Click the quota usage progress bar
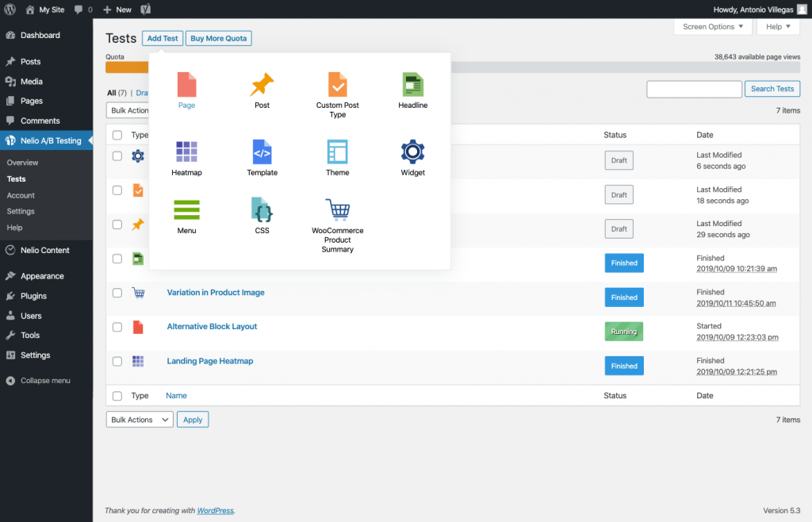 pyautogui.click(x=453, y=67)
